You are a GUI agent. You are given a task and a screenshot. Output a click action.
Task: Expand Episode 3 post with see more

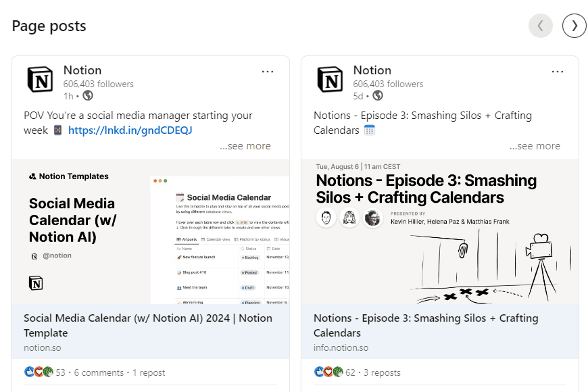tap(535, 146)
